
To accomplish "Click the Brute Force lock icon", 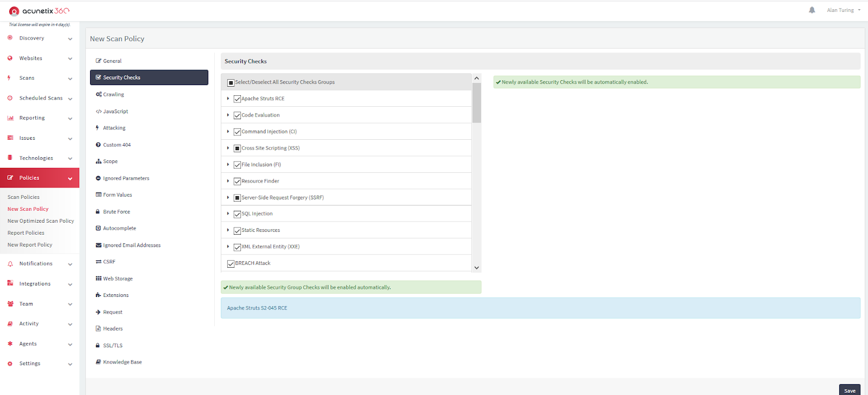I will [98, 212].
